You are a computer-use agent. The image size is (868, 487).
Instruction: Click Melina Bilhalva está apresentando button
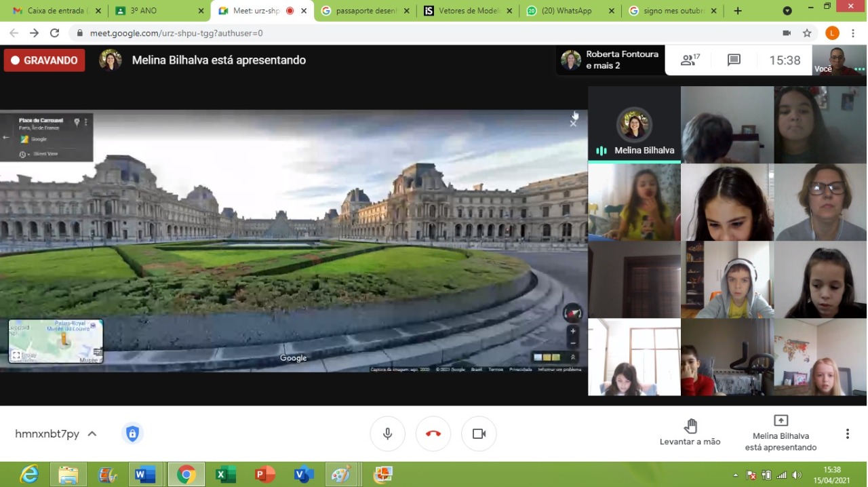tap(781, 432)
